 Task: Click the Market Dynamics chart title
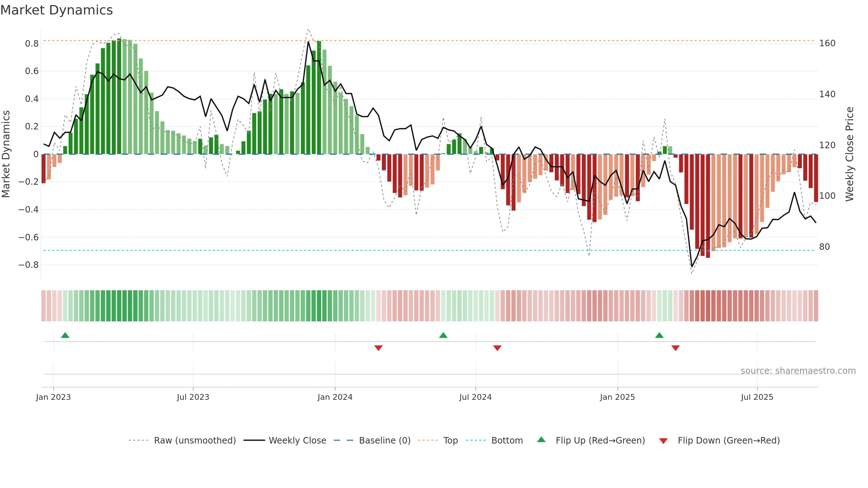56,10
